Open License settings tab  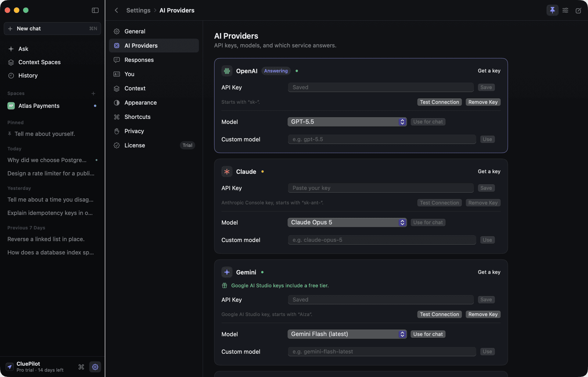pos(154,145)
